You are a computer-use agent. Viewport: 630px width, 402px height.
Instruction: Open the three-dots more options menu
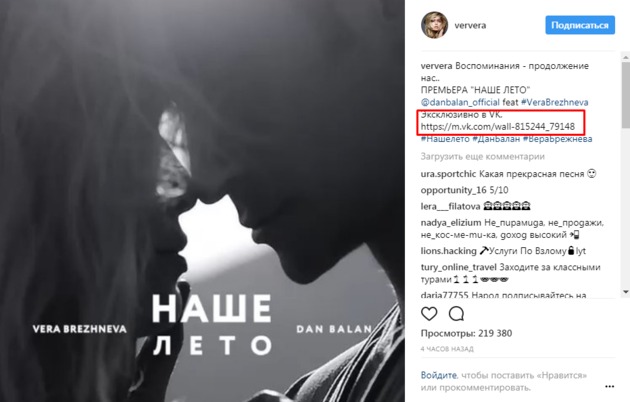pyautogui.click(x=609, y=386)
